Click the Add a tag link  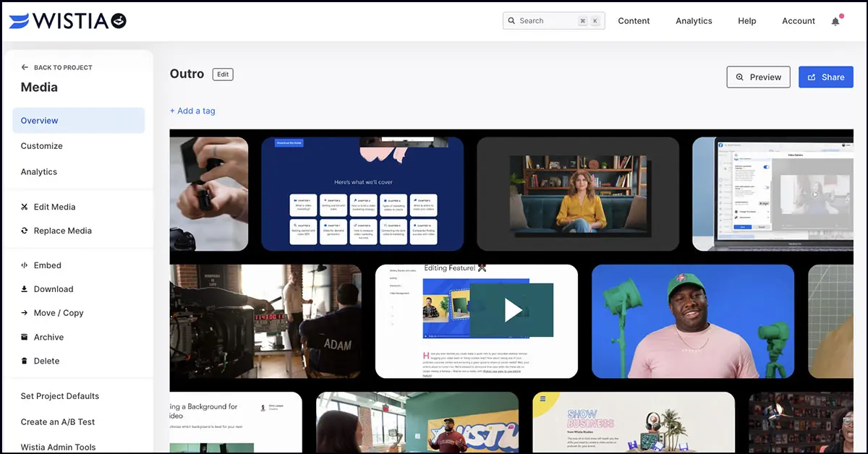point(192,111)
